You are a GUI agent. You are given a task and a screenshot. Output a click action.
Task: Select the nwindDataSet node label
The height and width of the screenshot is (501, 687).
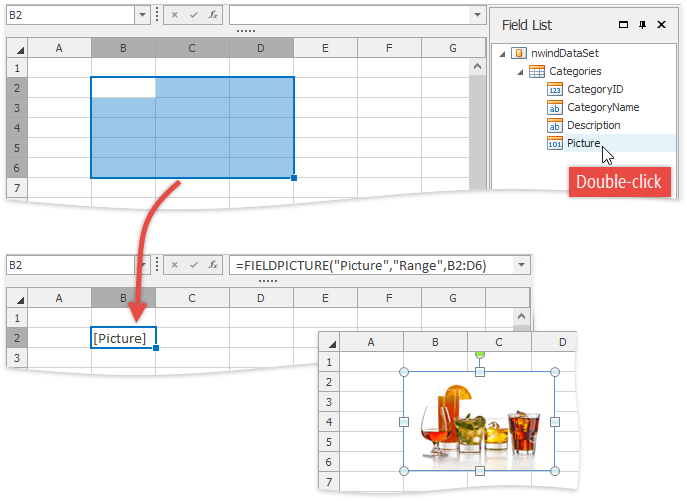point(565,53)
